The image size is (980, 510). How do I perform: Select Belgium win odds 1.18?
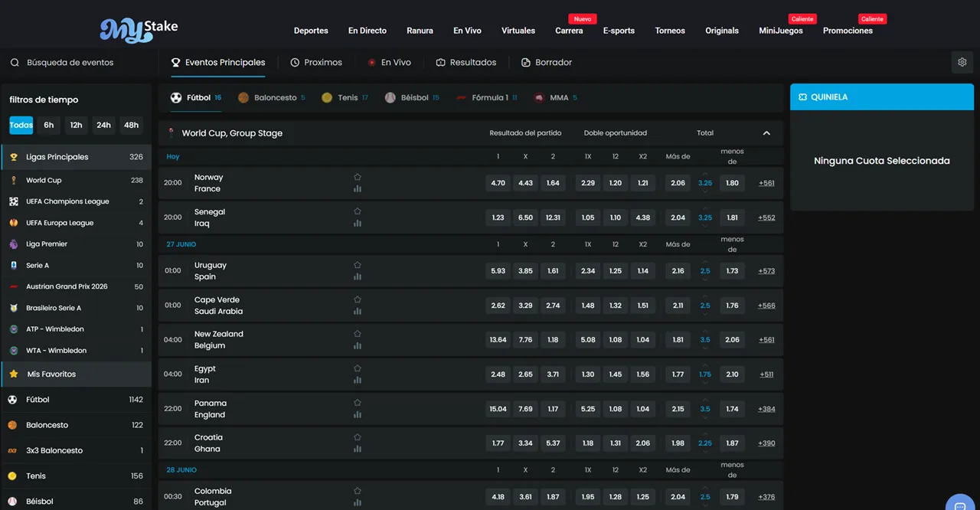(553, 340)
